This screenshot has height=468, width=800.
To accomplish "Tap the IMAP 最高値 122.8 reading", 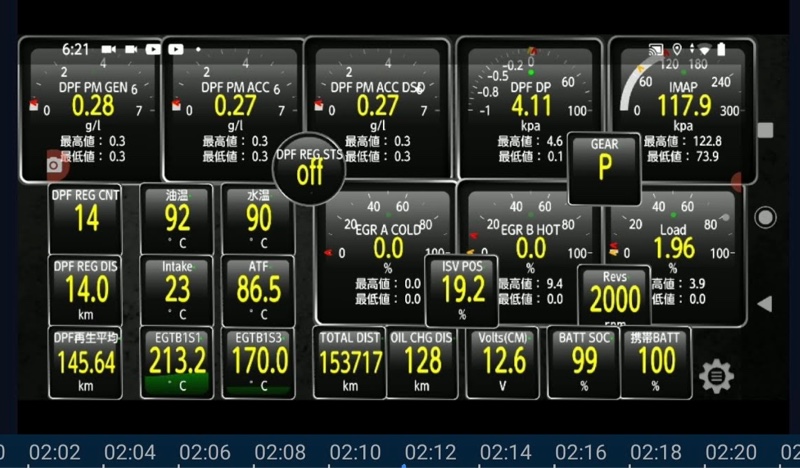I will click(x=683, y=141).
